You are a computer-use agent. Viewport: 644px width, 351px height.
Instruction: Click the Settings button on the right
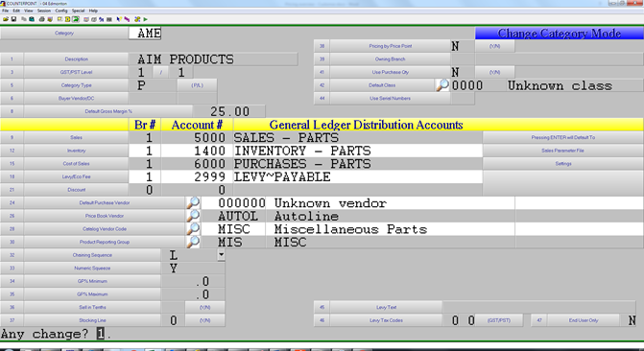(x=562, y=163)
